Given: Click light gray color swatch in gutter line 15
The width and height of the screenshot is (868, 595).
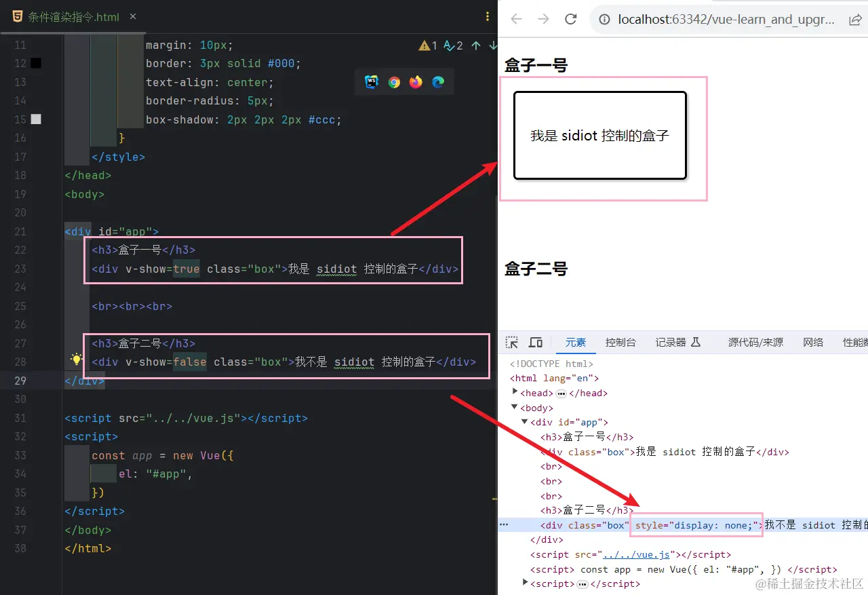Looking at the screenshot, I should tap(36, 119).
